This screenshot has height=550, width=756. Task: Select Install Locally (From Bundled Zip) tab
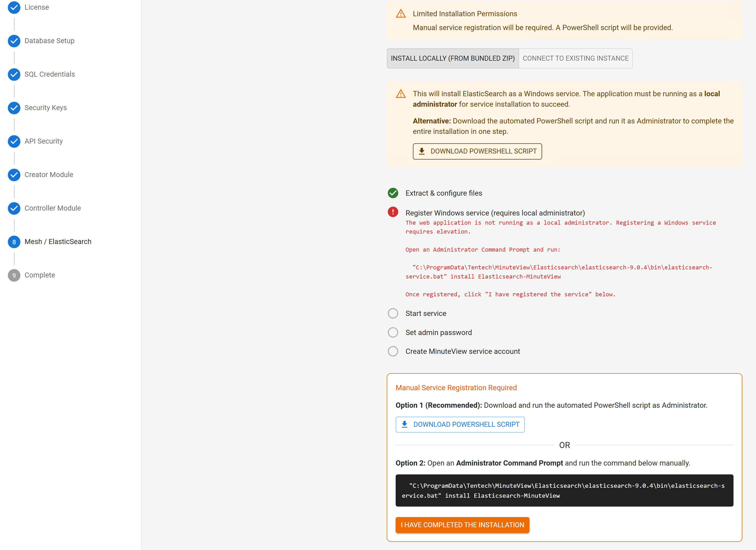click(x=452, y=58)
